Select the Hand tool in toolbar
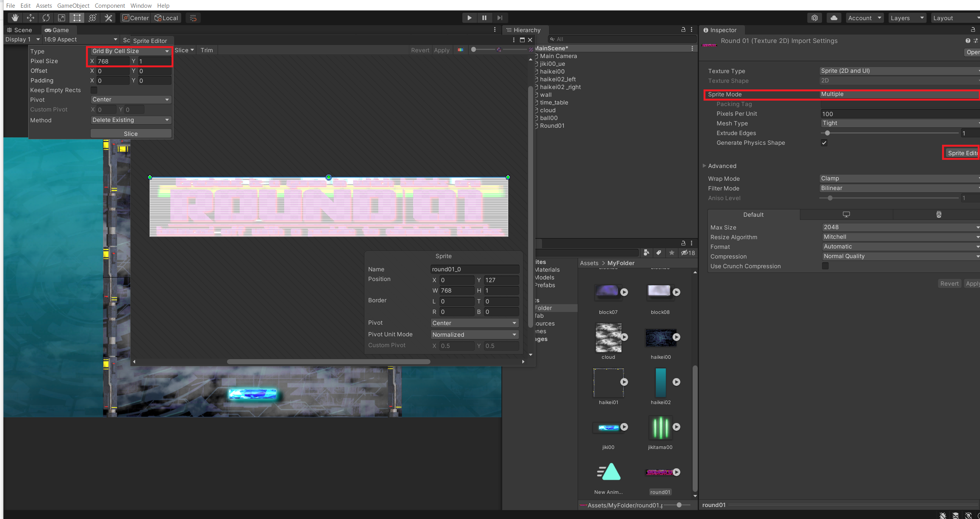Viewport: 980px width, 519px height. coord(15,18)
